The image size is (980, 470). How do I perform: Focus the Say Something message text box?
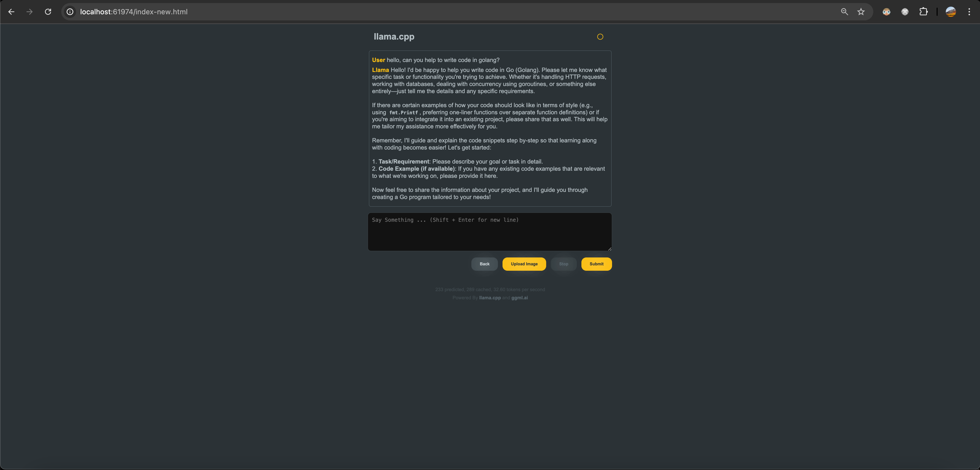point(490,232)
